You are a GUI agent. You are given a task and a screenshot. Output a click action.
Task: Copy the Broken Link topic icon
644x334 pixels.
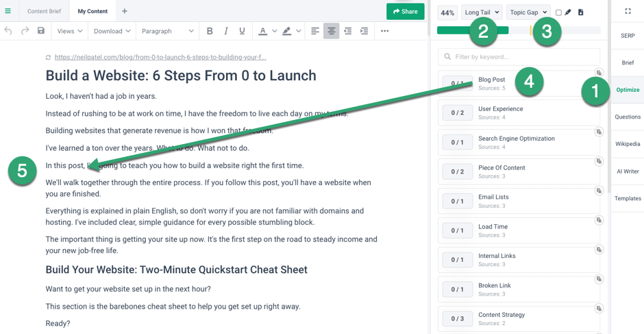click(x=599, y=279)
